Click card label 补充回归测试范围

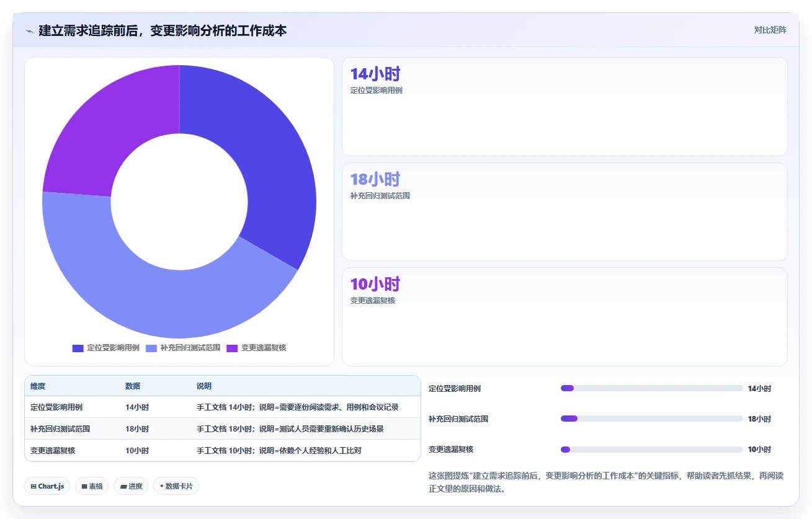380,196
